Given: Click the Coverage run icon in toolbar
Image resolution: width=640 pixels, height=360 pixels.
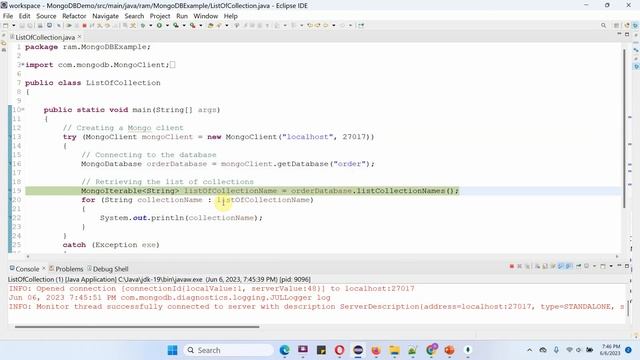Looking at the screenshot, I should (176, 25).
